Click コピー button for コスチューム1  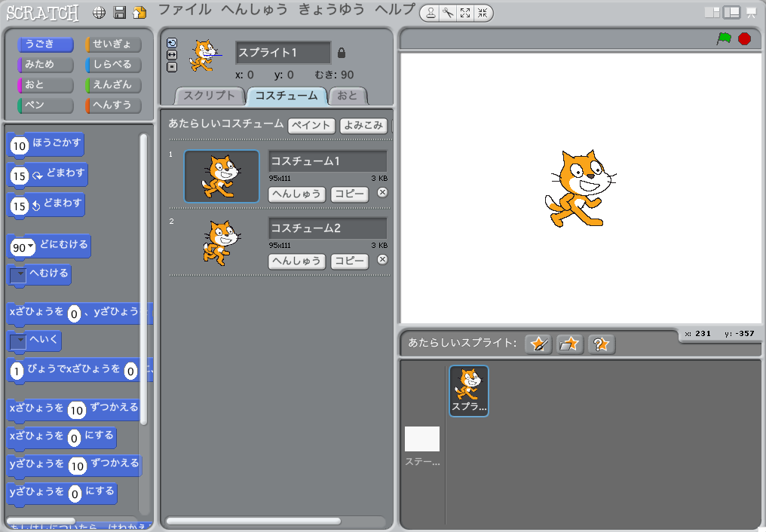349,194
